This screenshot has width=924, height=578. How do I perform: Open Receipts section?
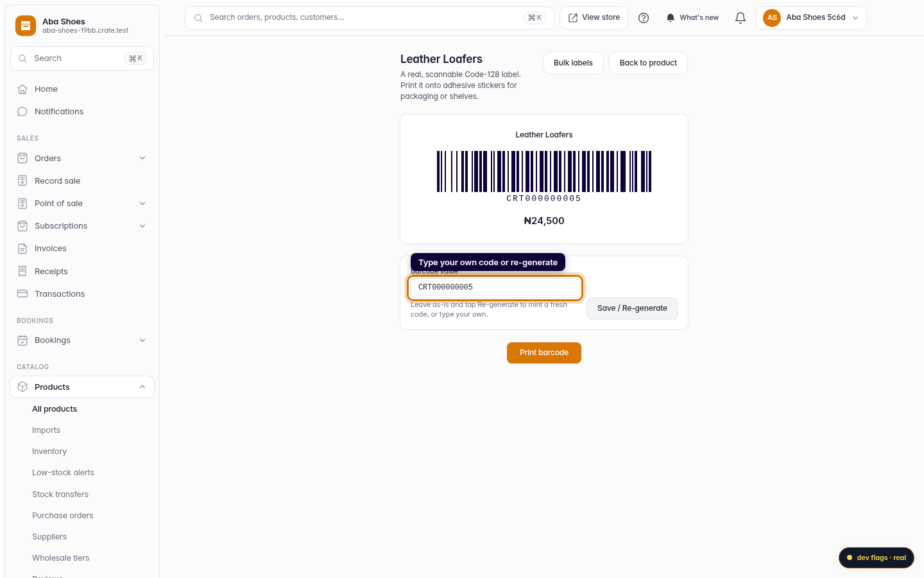coord(82,271)
